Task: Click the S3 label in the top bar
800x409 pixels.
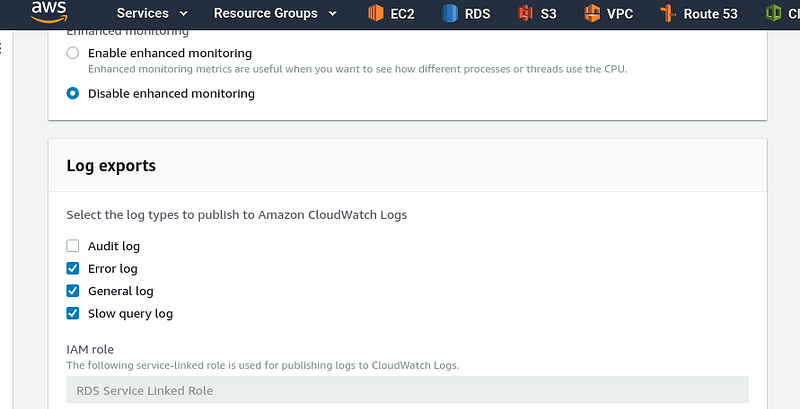Action: (x=548, y=14)
